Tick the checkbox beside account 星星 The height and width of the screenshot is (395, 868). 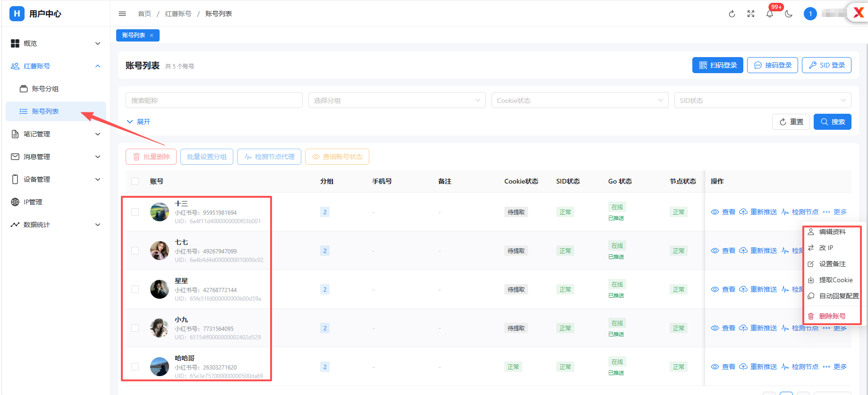(x=135, y=289)
